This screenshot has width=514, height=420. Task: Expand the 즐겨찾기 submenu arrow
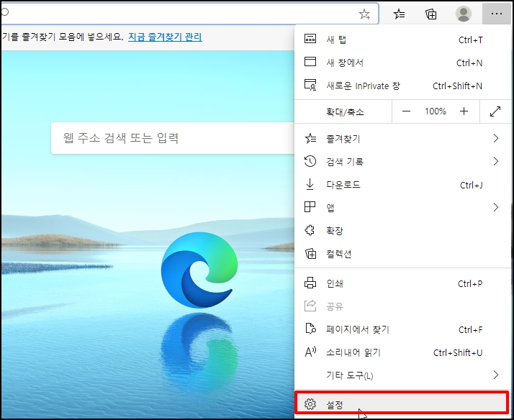click(495, 139)
